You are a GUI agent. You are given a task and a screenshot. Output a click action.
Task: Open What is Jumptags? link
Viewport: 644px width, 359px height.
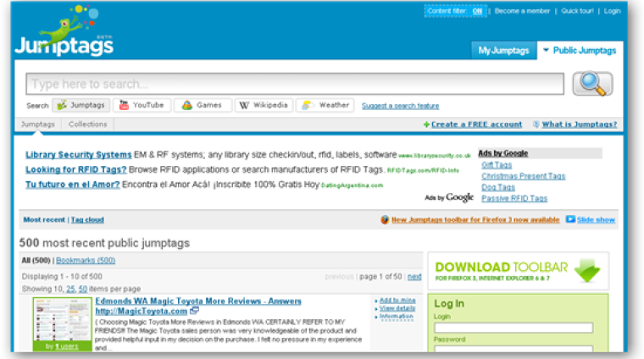point(580,124)
